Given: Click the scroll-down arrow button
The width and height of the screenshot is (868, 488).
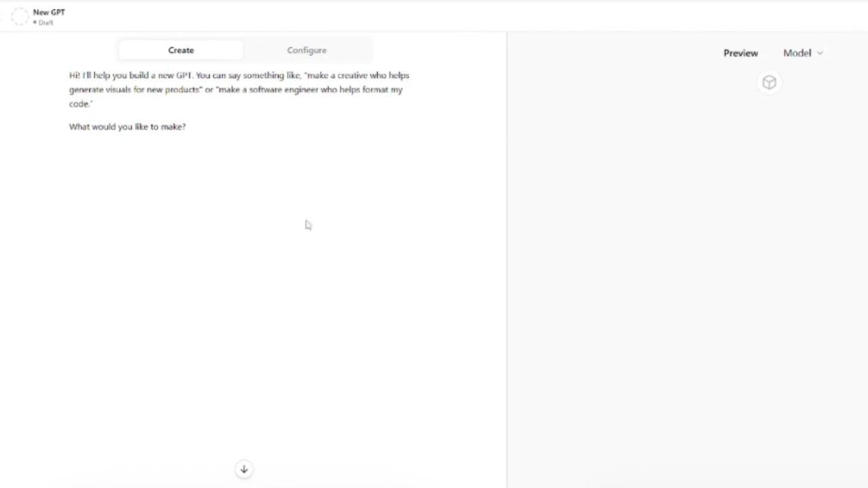Looking at the screenshot, I should point(244,469).
